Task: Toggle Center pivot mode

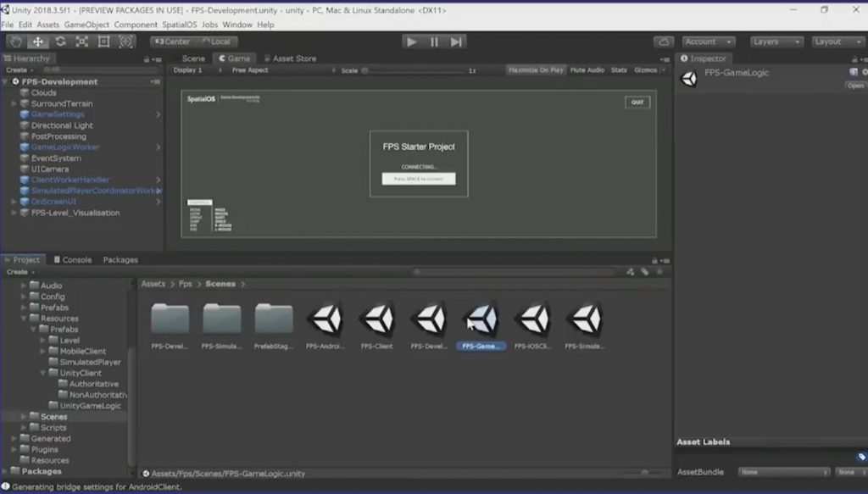Action: click(x=172, y=42)
